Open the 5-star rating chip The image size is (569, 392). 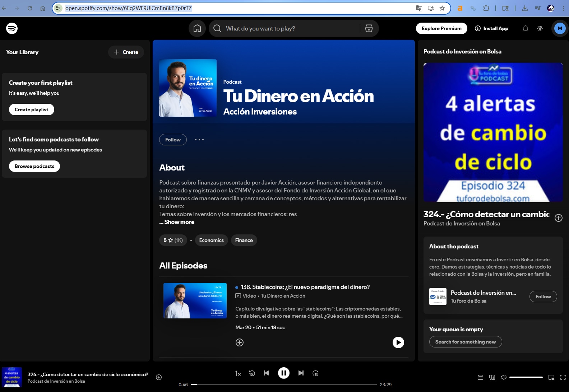pos(173,240)
